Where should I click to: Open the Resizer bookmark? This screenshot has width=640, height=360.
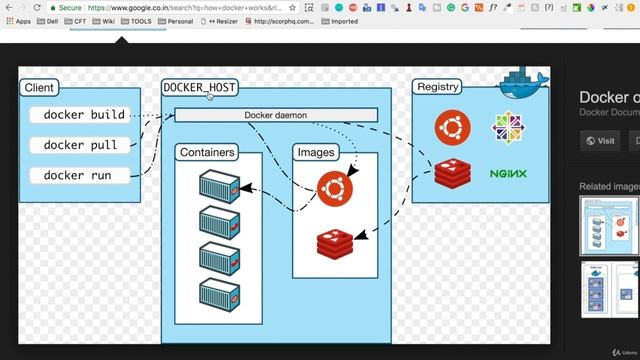pos(219,21)
